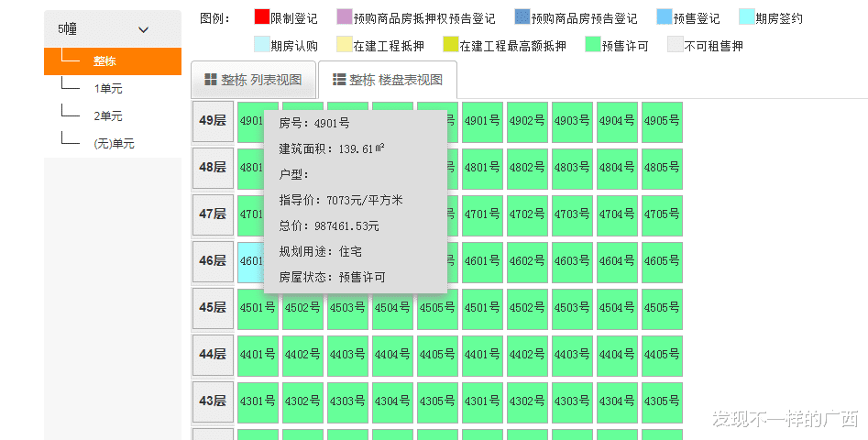The width and height of the screenshot is (868, 440).
Task: Select the 4301号 cell adjacent to 43层 label
Action: click(x=258, y=402)
